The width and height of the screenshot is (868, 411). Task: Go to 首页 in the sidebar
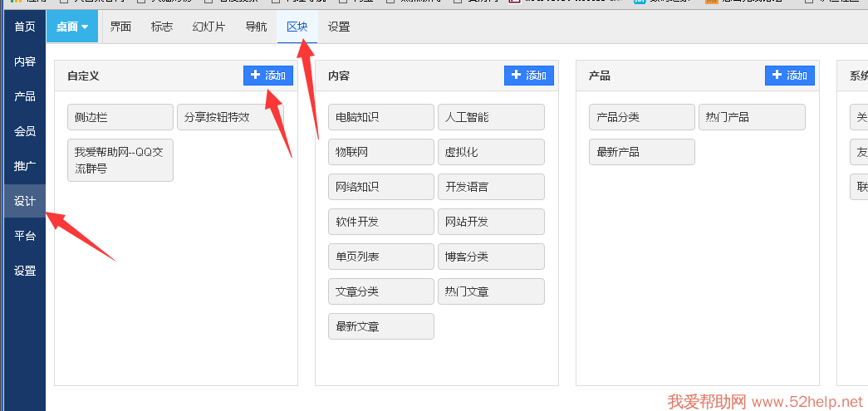coord(25,27)
